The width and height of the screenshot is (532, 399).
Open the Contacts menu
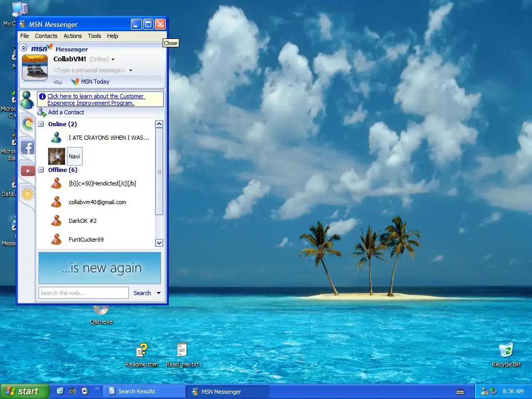[x=46, y=36]
